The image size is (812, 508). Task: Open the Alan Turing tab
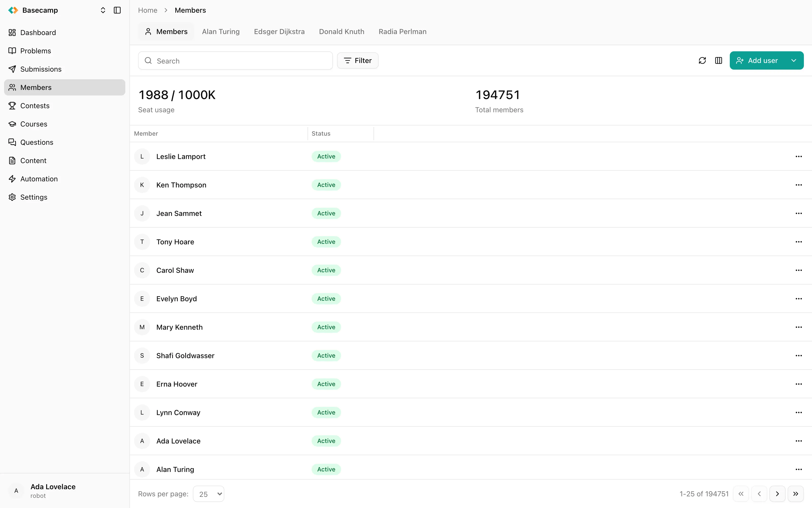[x=221, y=31]
